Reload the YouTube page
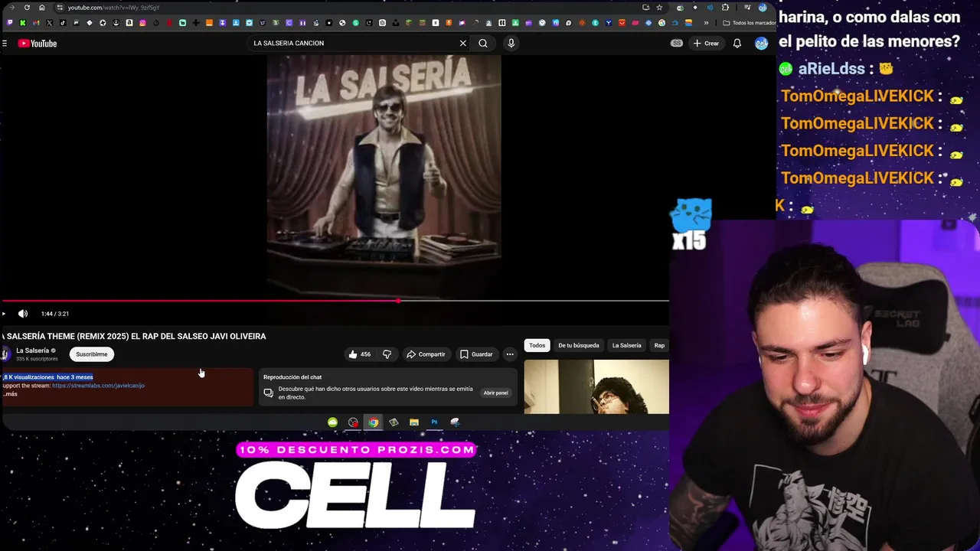The width and height of the screenshot is (980, 551). point(27,8)
